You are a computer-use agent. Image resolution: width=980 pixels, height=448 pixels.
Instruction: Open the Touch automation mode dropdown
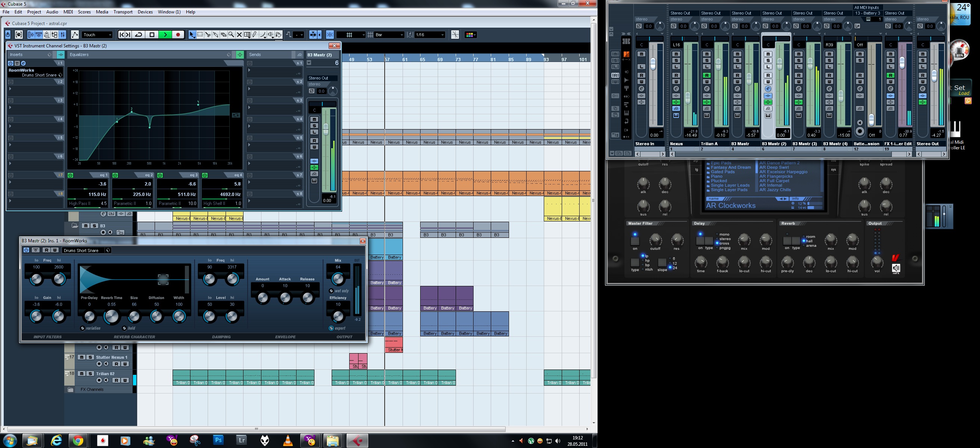97,35
